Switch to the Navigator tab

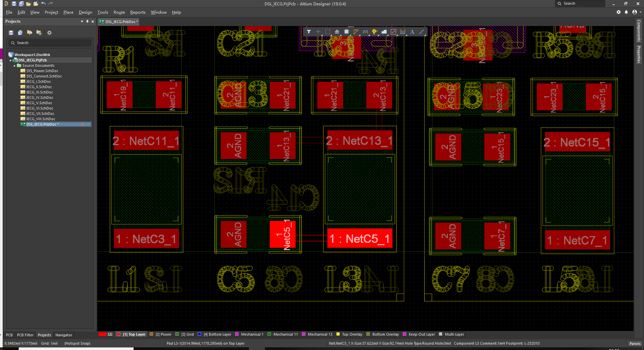tap(63, 335)
